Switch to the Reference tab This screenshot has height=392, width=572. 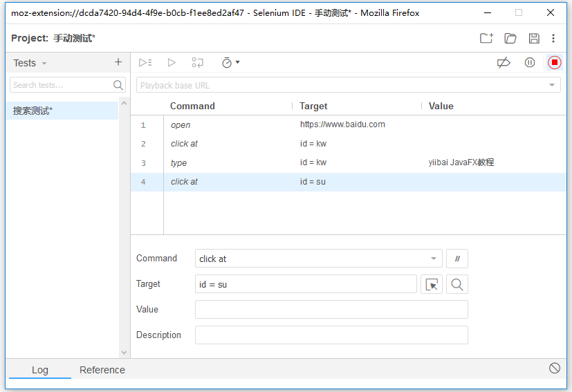tap(102, 370)
